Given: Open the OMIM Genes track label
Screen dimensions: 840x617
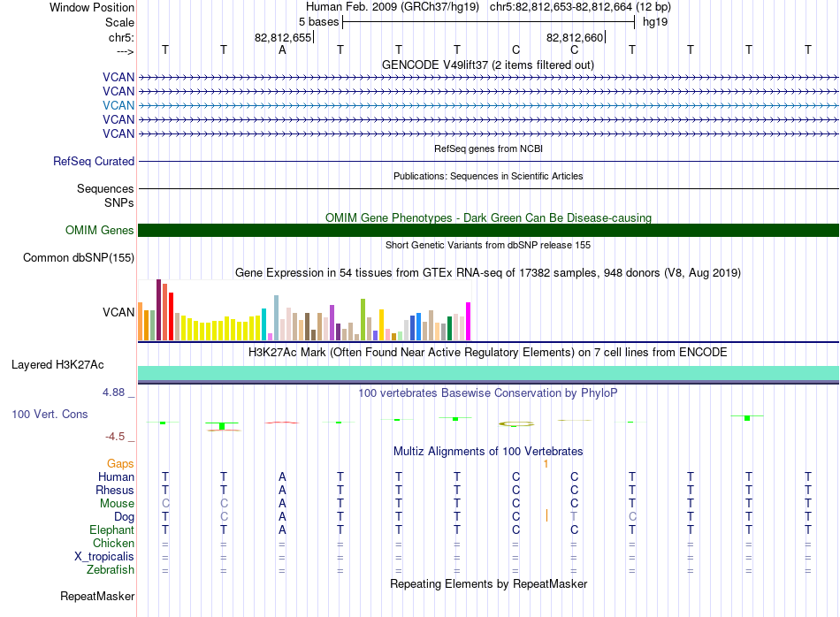Looking at the screenshot, I should tap(100, 231).
